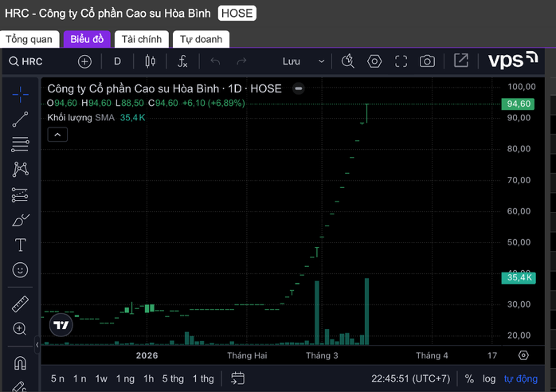The height and width of the screenshot is (392, 556).
Task: Open the Fibonacci retracement tool
Action: [21, 144]
